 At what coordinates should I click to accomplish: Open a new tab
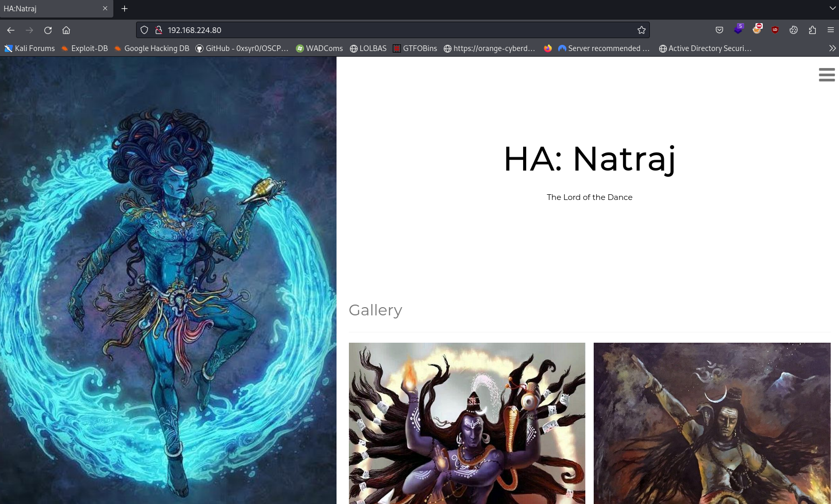124,8
